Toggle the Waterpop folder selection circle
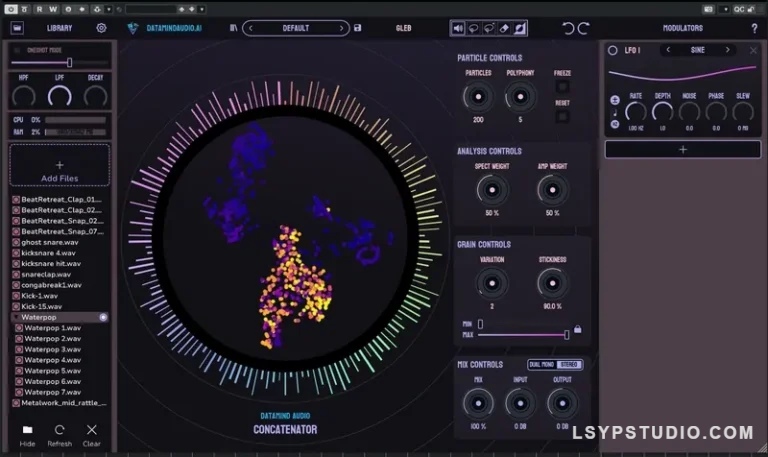The image size is (768, 457). click(103, 317)
